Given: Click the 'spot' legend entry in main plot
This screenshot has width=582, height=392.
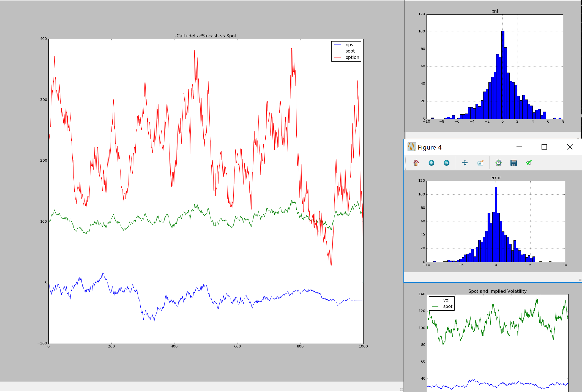Looking at the screenshot, I should (x=350, y=51).
